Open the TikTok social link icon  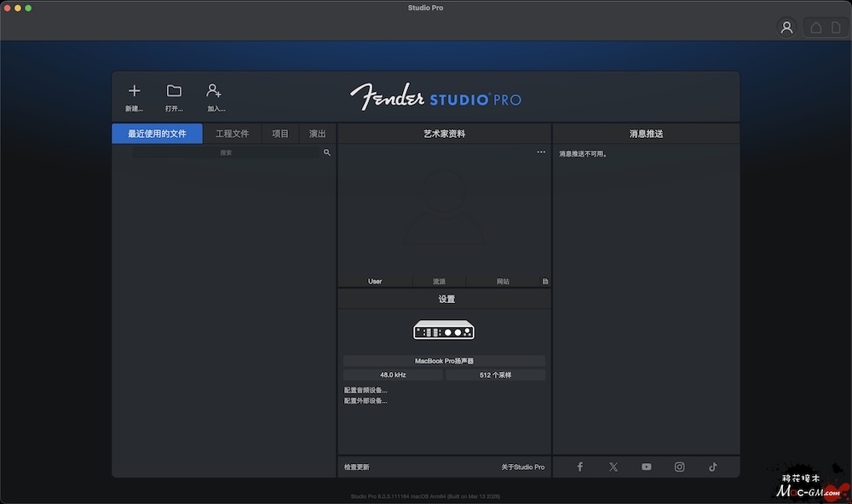coord(713,467)
